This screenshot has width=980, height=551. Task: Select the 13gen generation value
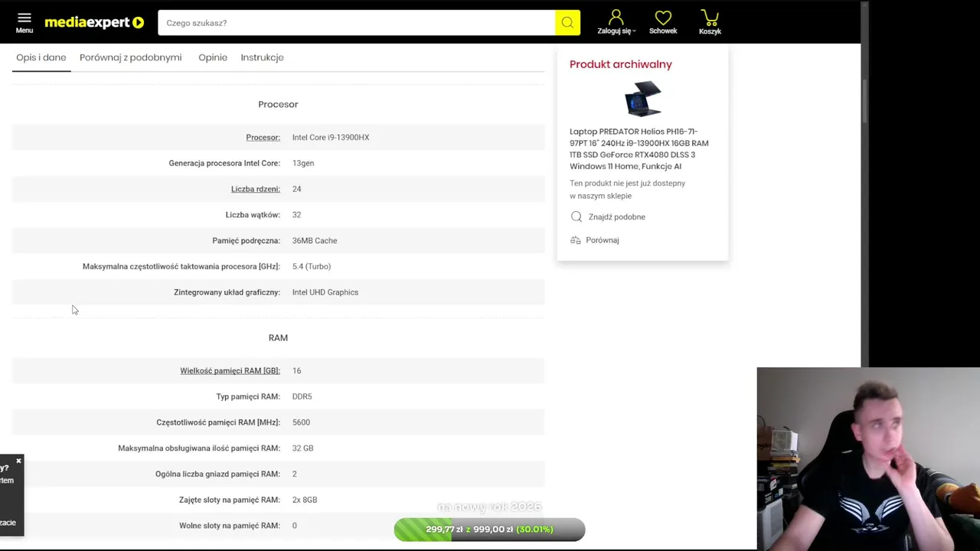click(x=303, y=164)
